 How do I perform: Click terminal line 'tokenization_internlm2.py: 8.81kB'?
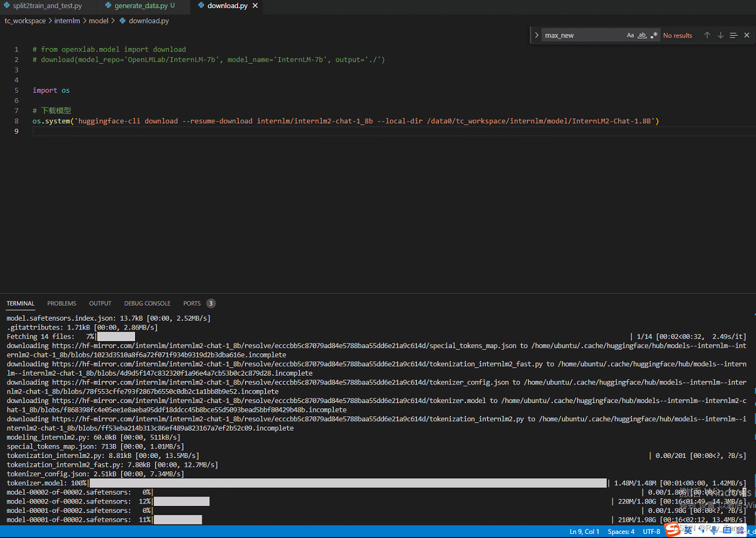point(102,456)
